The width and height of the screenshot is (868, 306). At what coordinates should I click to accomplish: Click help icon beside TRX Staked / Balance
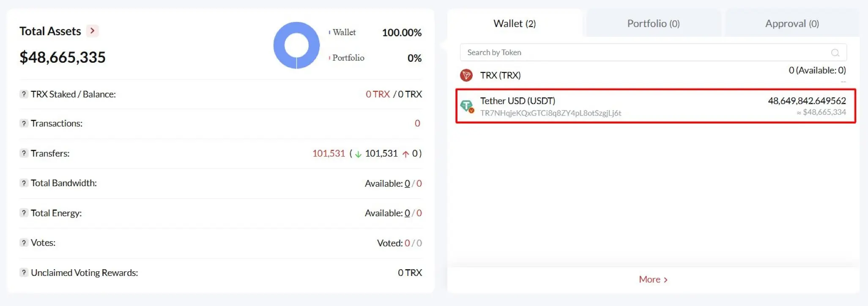(x=24, y=94)
